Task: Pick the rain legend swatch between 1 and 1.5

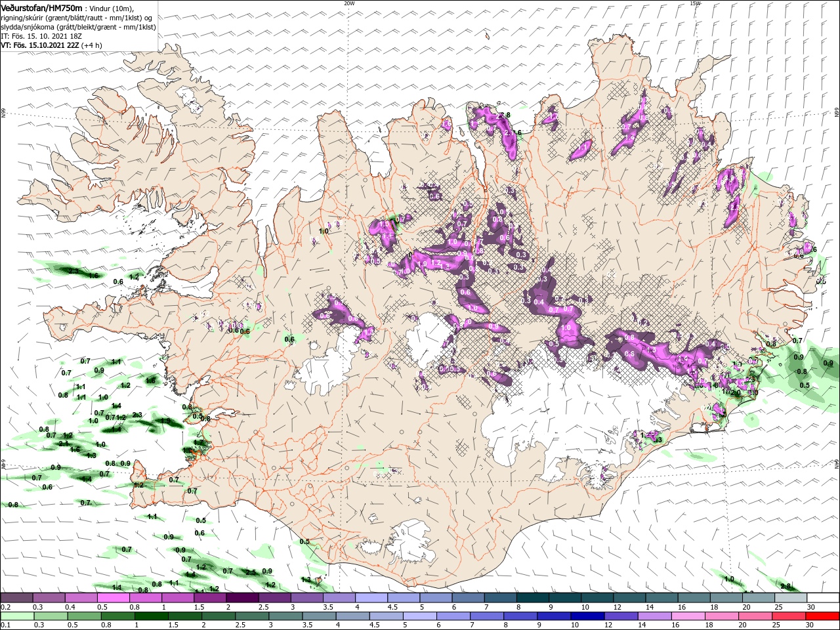Action: point(152,616)
